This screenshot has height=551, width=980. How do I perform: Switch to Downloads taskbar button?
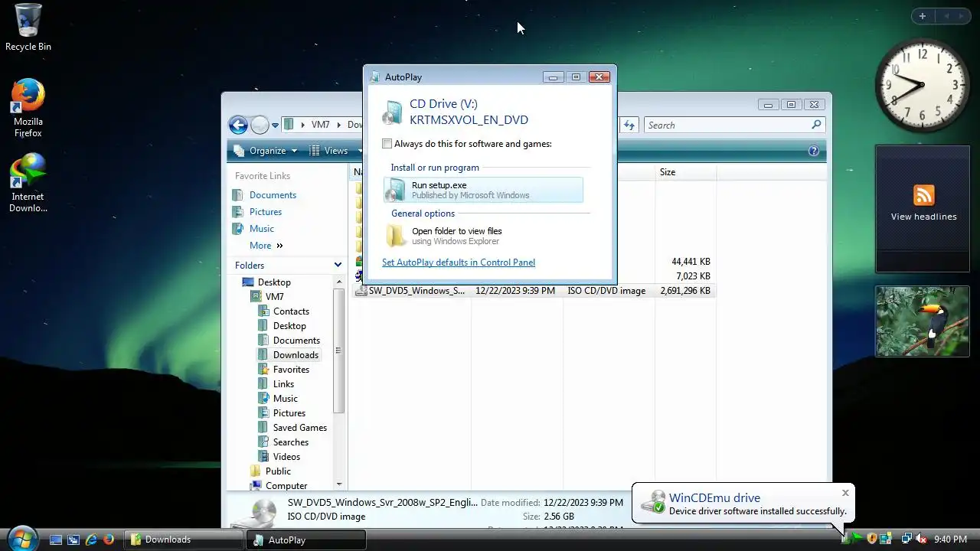click(182, 540)
